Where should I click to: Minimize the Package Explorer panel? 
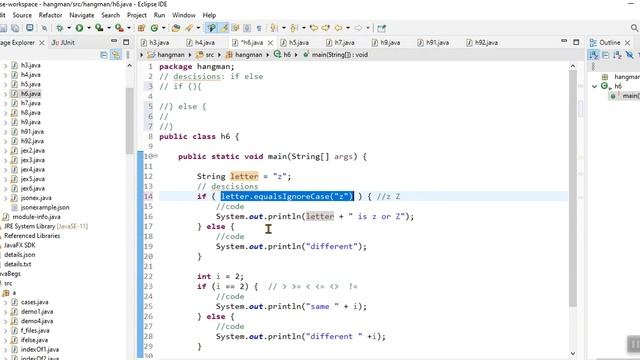click(114, 42)
